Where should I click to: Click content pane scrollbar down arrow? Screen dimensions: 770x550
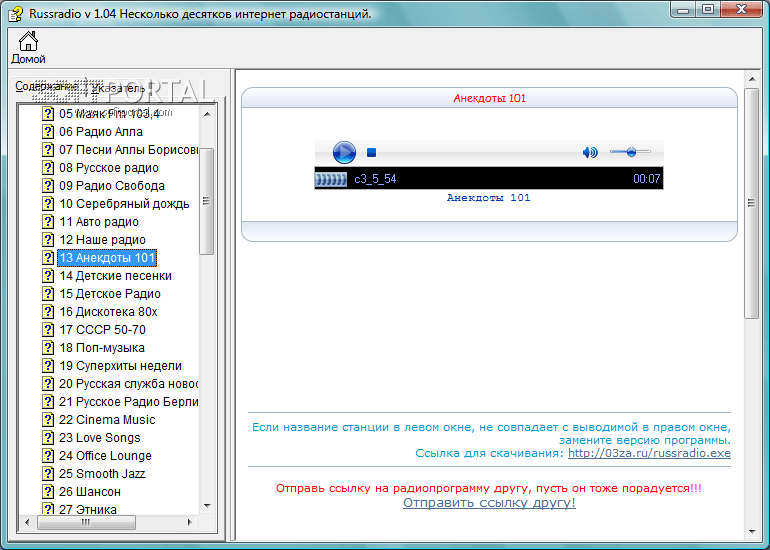coord(752,531)
